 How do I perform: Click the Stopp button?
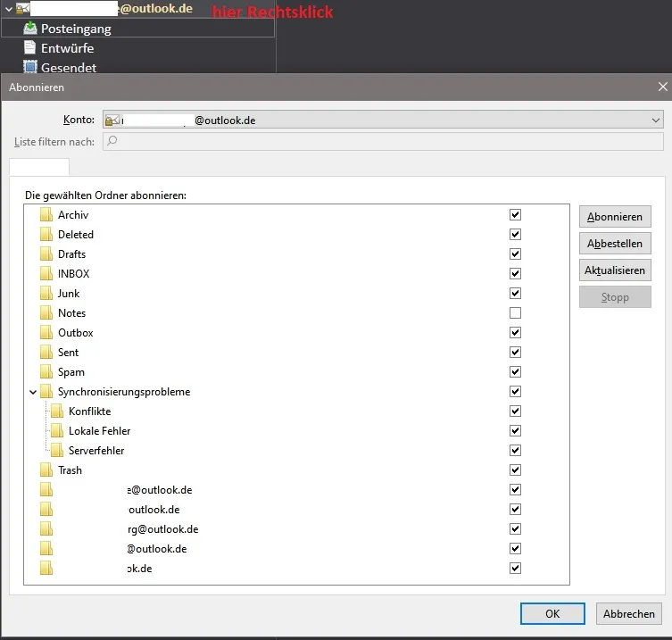click(x=615, y=297)
